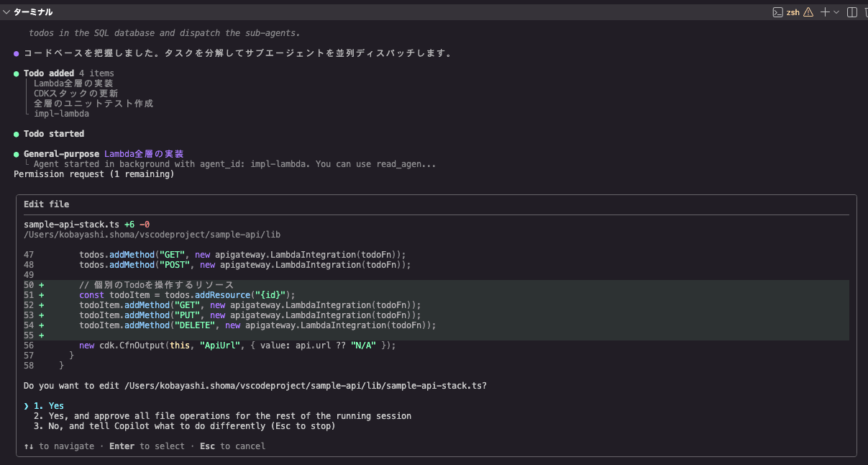Click the ターミナル panel title
The height and width of the screenshot is (465, 868).
[x=33, y=12]
